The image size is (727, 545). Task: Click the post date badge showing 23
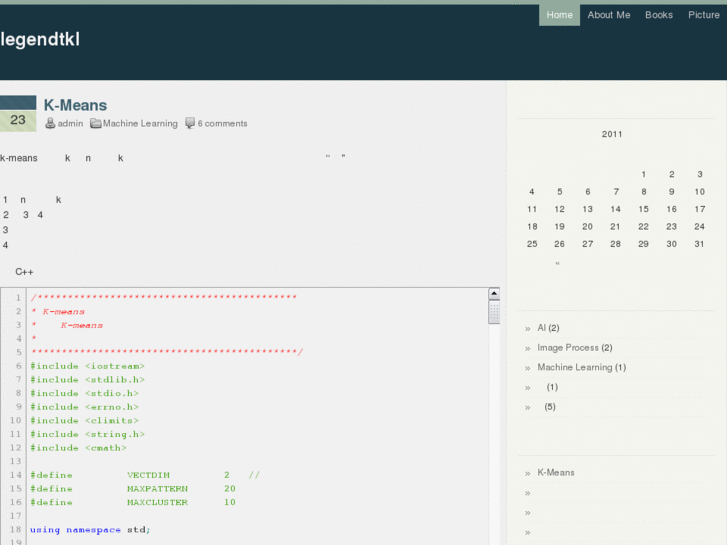18,119
